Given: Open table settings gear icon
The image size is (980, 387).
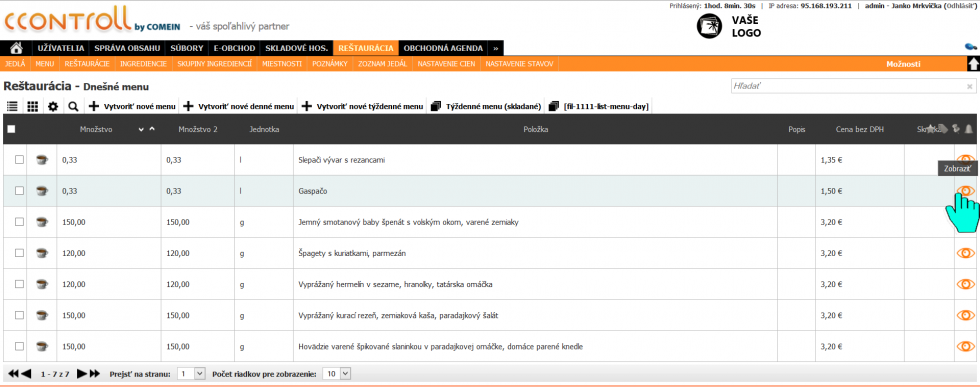Looking at the screenshot, I should tap(53, 107).
